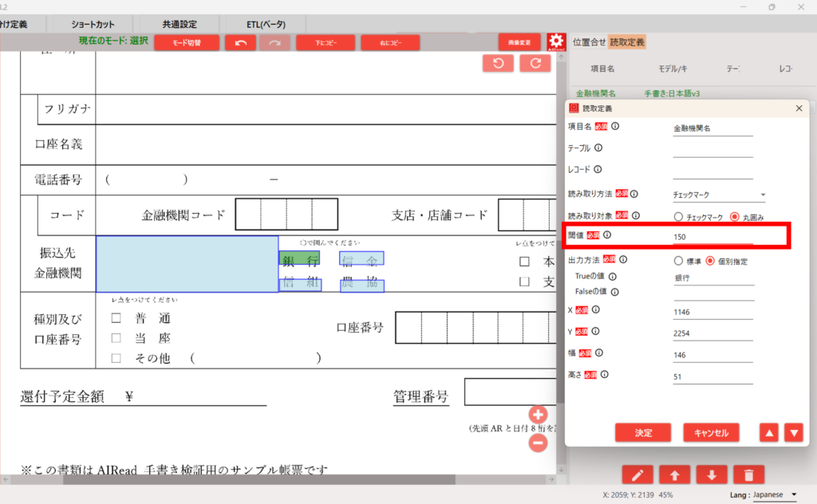This screenshot has width=817, height=504.
Task: Click the trash delete icon
Action: tap(748, 475)
